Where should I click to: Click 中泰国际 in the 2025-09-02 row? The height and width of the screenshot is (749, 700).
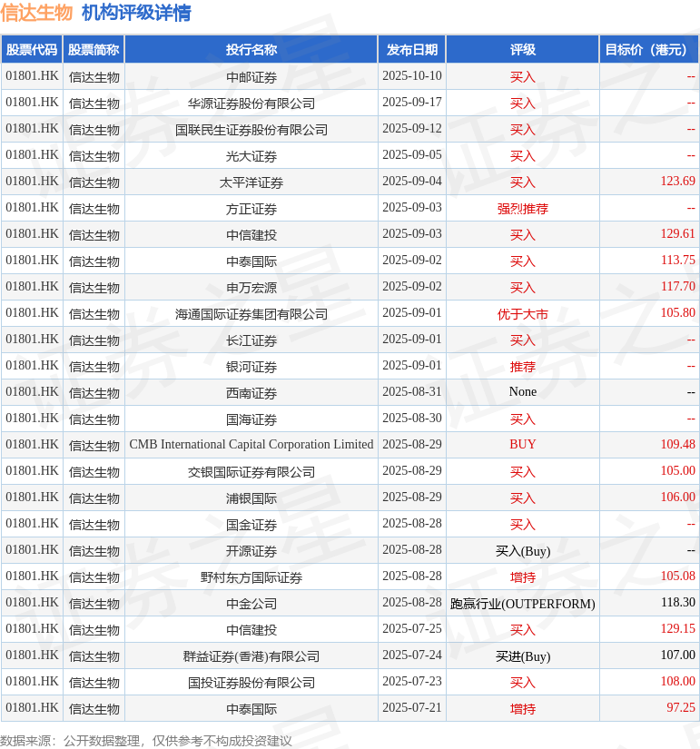(251, 261)
